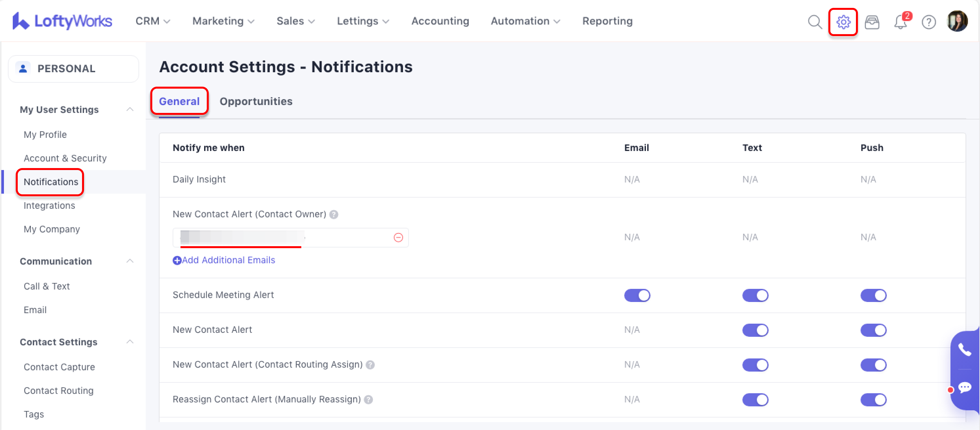The image size is (980, 430).
Task: Toggle Schedule Meeting Alert email switch
Action: tap(637, 295)
